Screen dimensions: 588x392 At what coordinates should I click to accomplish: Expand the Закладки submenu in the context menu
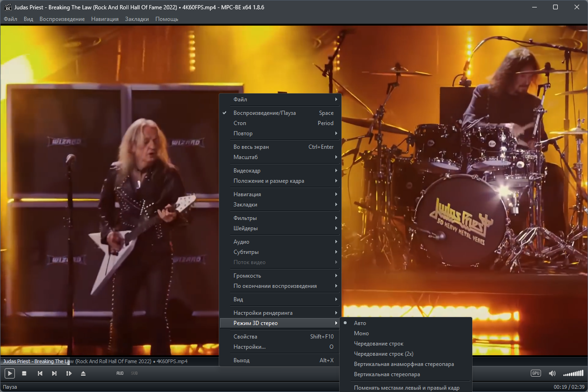coord(281,205)
